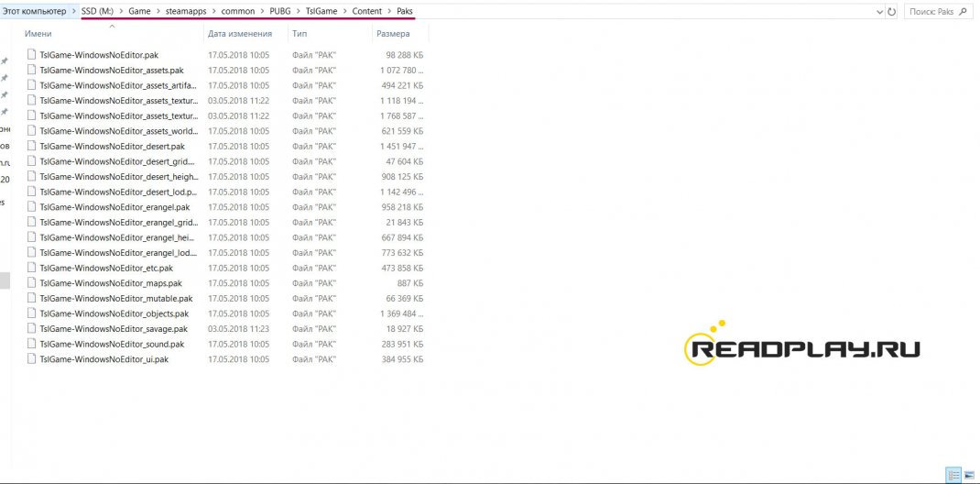980x484 pixels.
Task: Click file icon of TslGame-WindowsNoEditor.pak
Action: point(32,55)
